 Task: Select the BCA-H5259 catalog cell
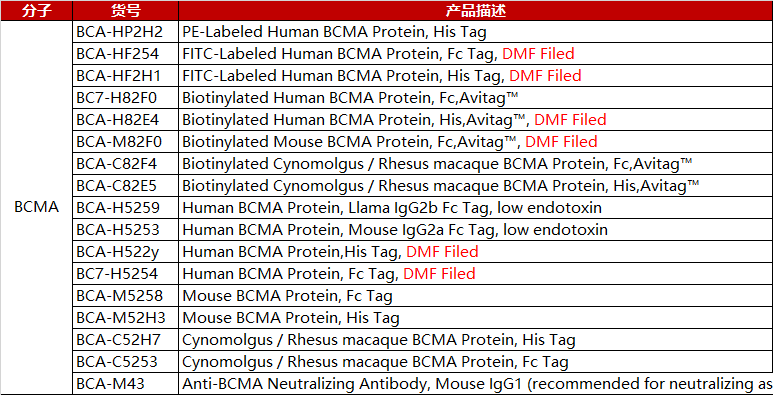coord(125,208)
